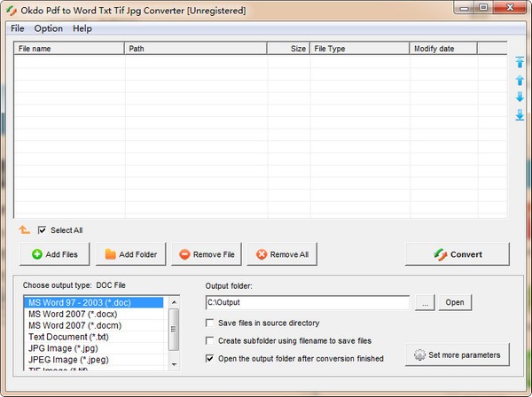
Task: Start conversion with Convert button
Action: (458, 254)
